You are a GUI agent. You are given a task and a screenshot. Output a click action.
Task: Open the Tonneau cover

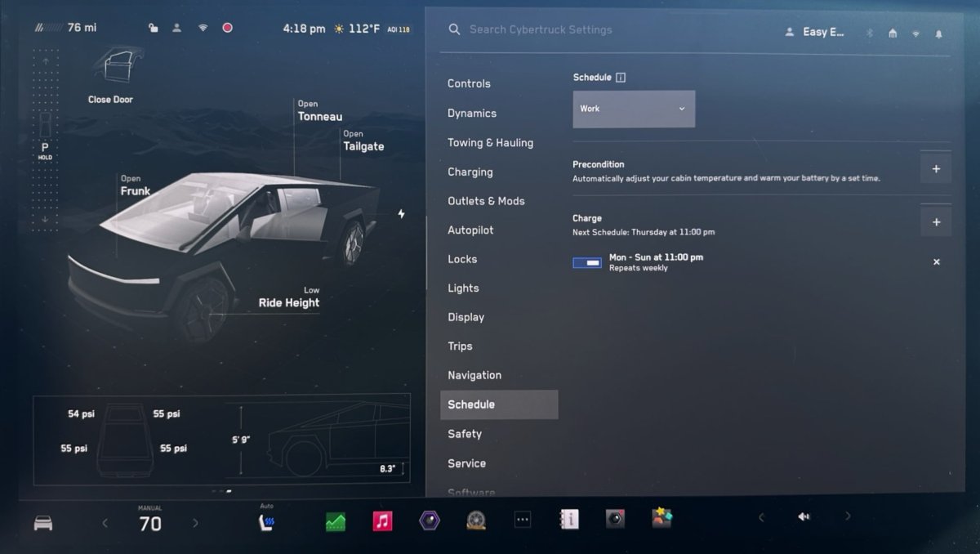pyautogui.click(x=319, y=111)
